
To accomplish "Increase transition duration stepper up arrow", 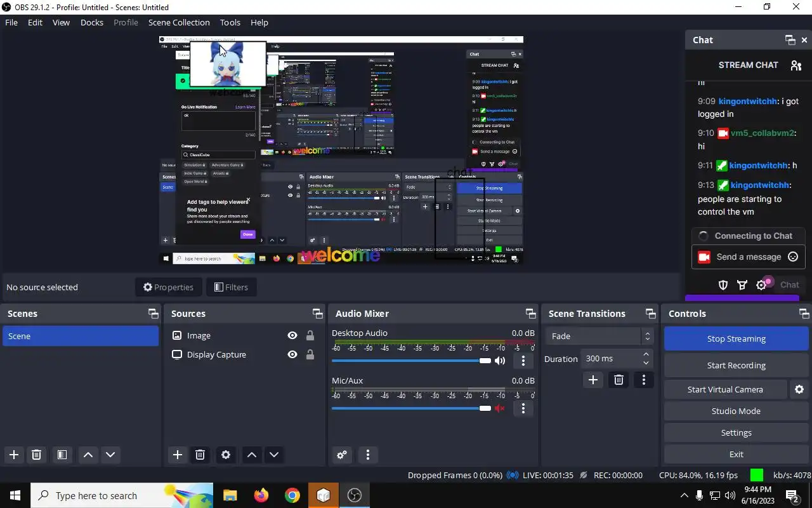I will point(646,354).
